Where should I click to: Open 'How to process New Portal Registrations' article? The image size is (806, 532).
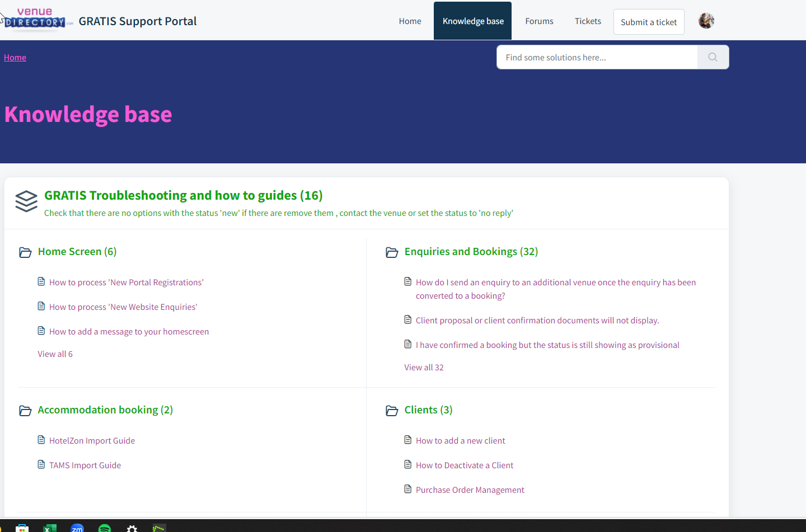click(x=126, y=283)
